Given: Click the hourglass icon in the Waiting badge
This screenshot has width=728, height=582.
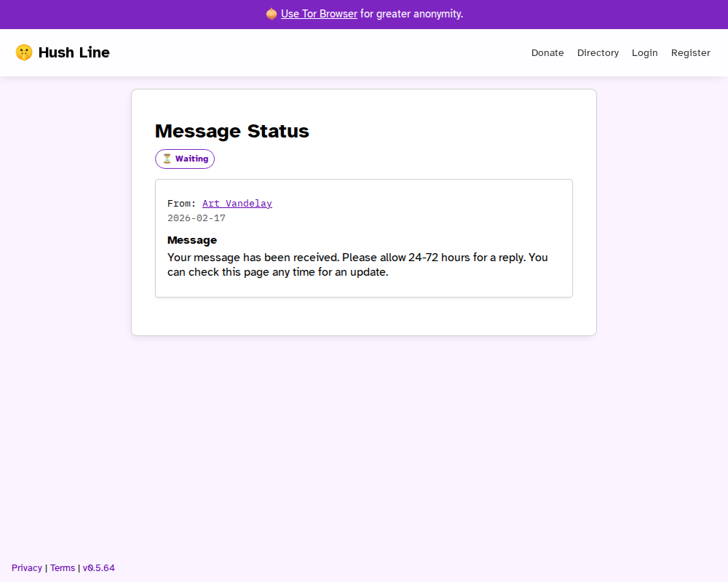Looking at the screenshot, I should coord(167,159).
